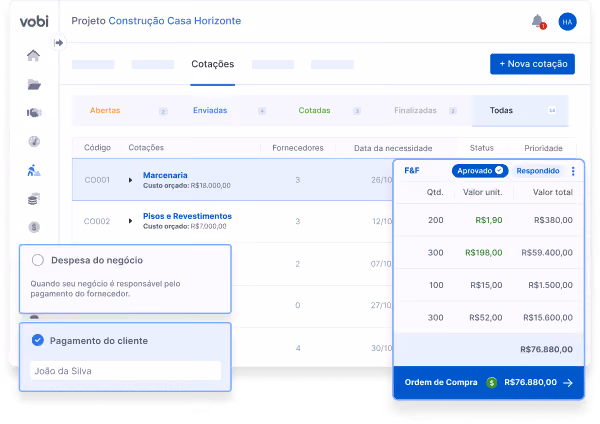Open the folder icon in sidebar

tap(34, 84)
